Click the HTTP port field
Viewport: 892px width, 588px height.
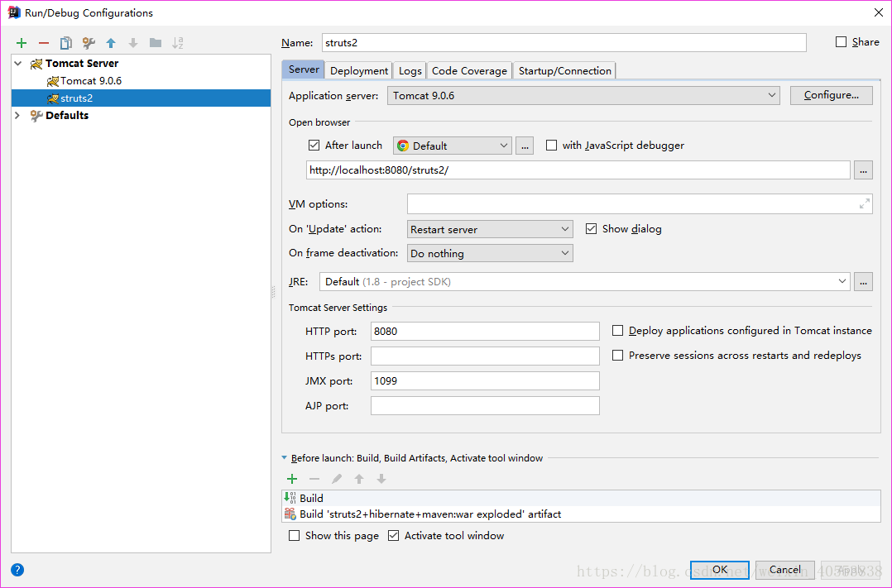pyautogui.click(x=485, y=331)
